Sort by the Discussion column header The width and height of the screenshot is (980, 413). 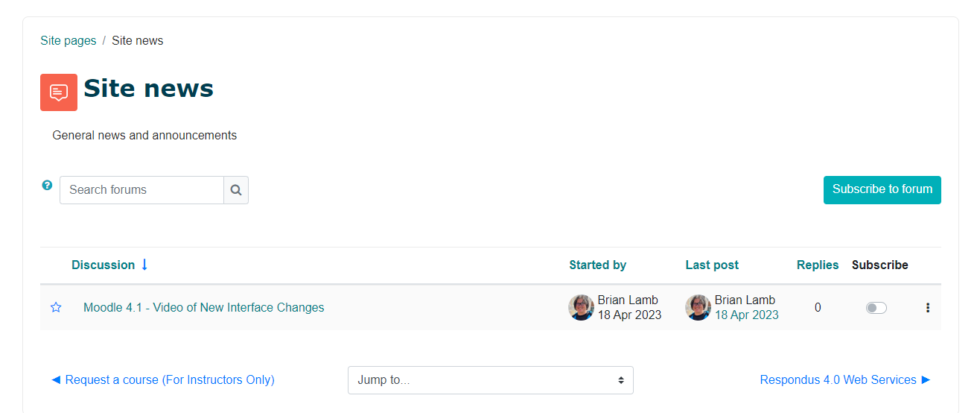coord(104,265)
